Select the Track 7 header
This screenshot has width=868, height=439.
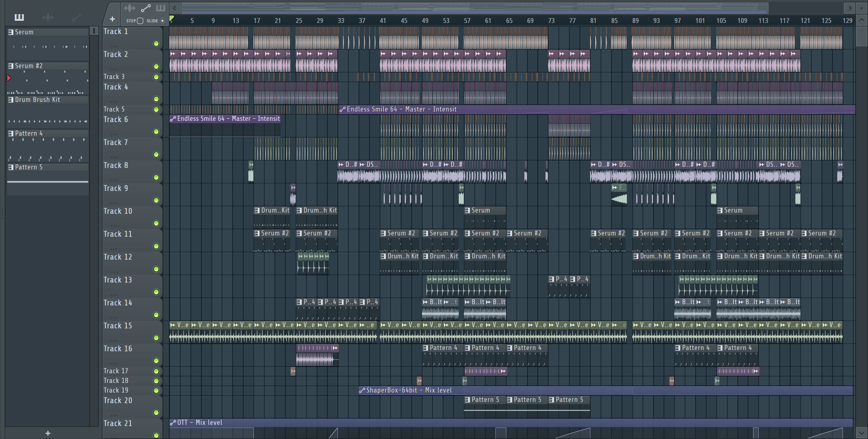tap(132, 148)
